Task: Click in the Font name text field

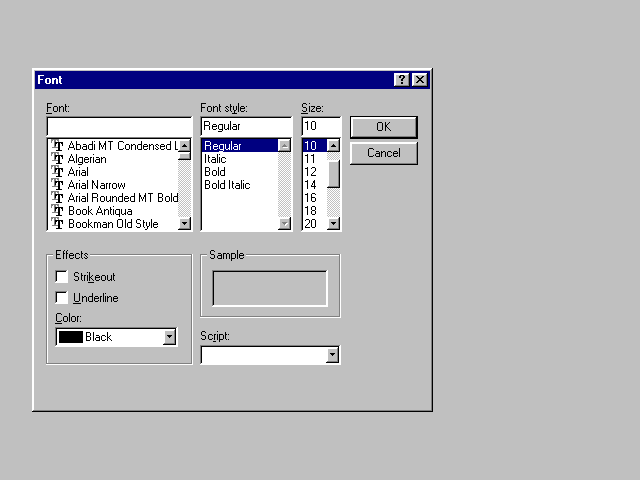Action: 118,127
